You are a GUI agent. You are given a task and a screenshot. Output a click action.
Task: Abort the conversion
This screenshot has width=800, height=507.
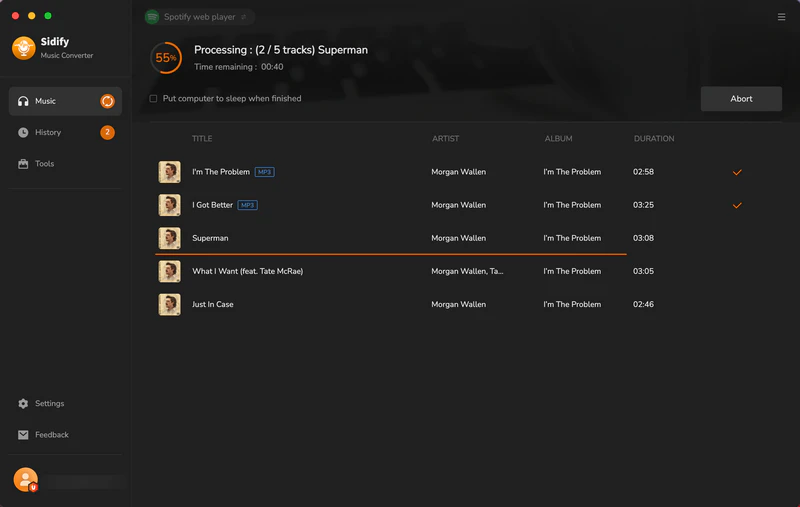tap(741, 99)
